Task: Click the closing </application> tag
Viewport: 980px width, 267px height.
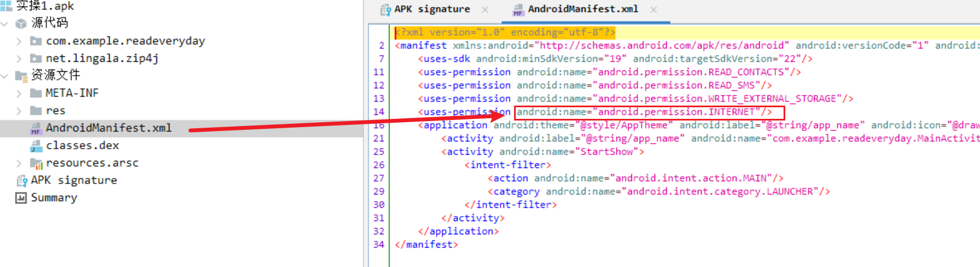Action: [458, 231]
